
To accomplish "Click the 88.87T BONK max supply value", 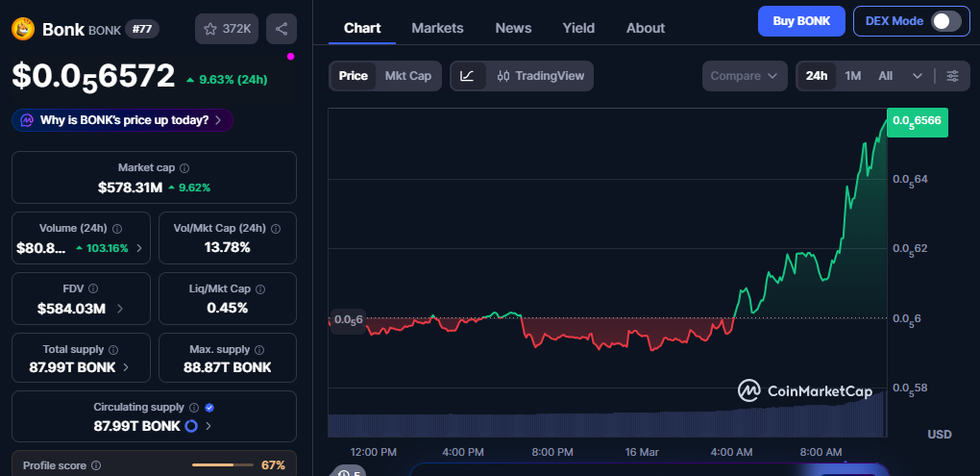I will point(228,367).
